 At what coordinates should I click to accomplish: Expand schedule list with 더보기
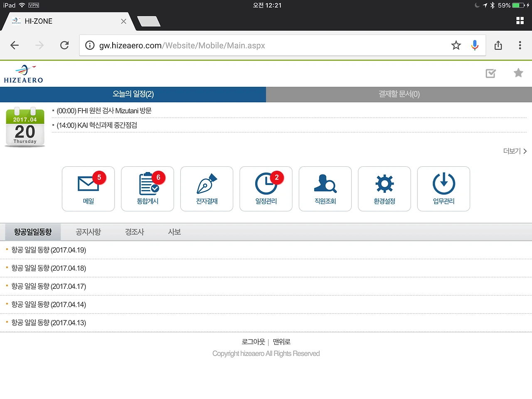click(x=515, y=151)
